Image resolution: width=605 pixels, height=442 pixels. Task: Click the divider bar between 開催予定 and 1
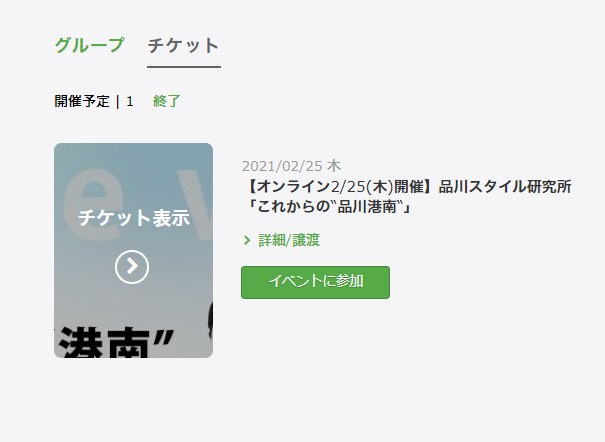point(118,101)
